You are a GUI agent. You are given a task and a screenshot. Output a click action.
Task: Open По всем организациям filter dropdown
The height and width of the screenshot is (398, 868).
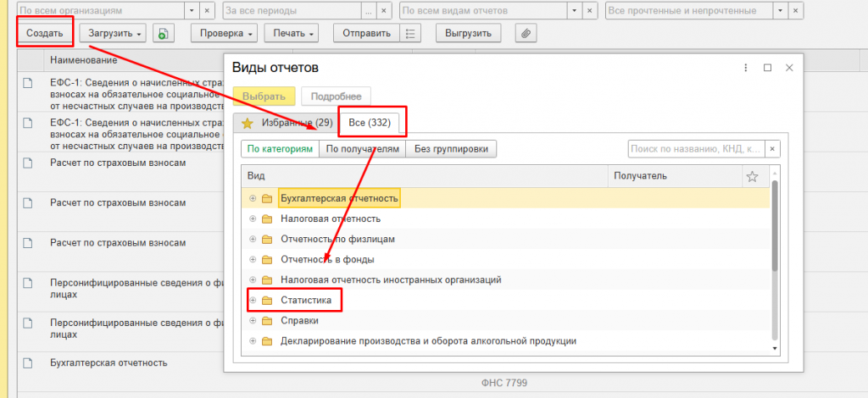[x=192, y=10]
